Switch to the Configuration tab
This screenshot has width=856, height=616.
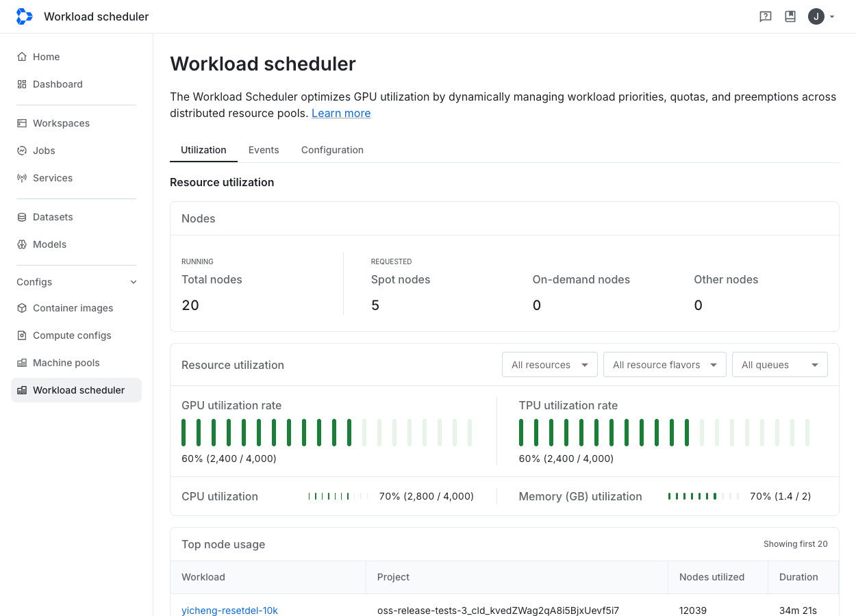[x=332, y=150]
